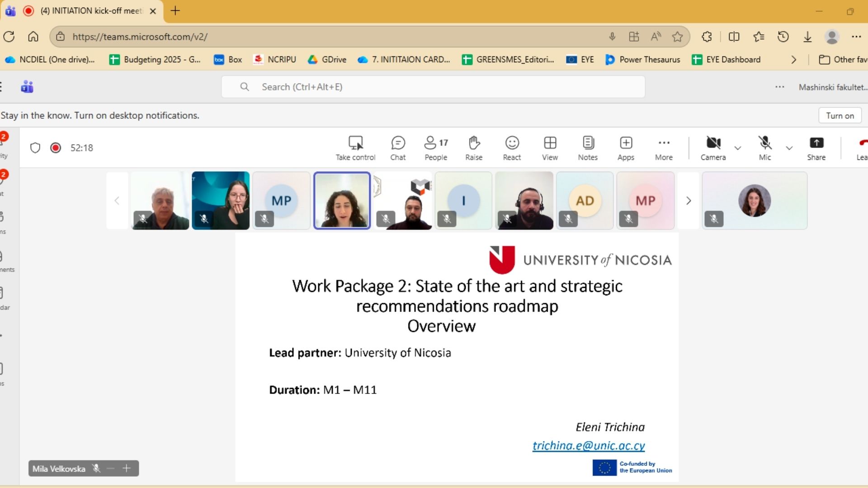
Task: Click the Turn on notifications button
Action: 840,116
